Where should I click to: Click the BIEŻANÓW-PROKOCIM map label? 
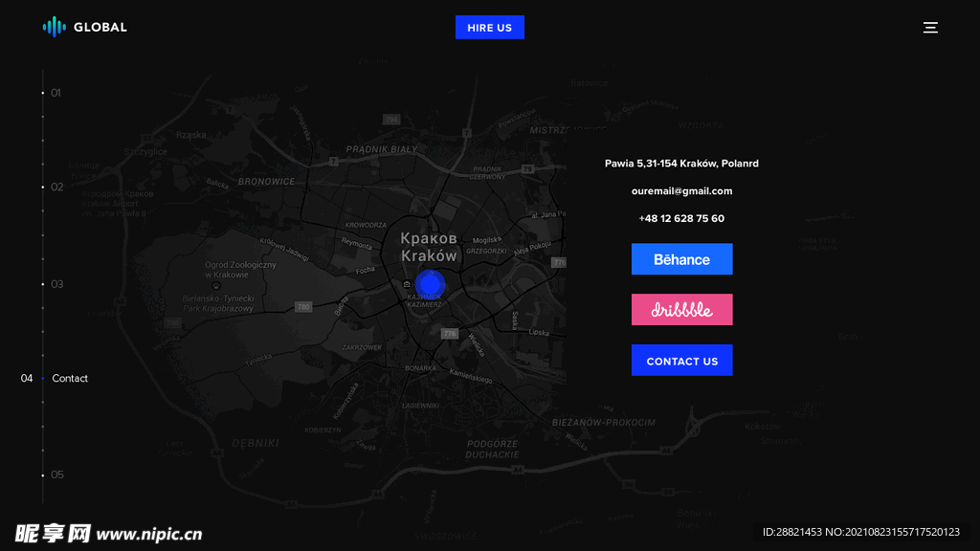point(604,422)
